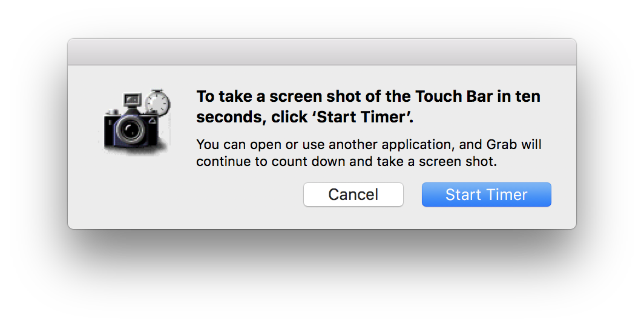Image resolution: width=644 pixels, height=326 pixels.
Task: Click the word 'Grab' in the description
Action: [502, 145]
